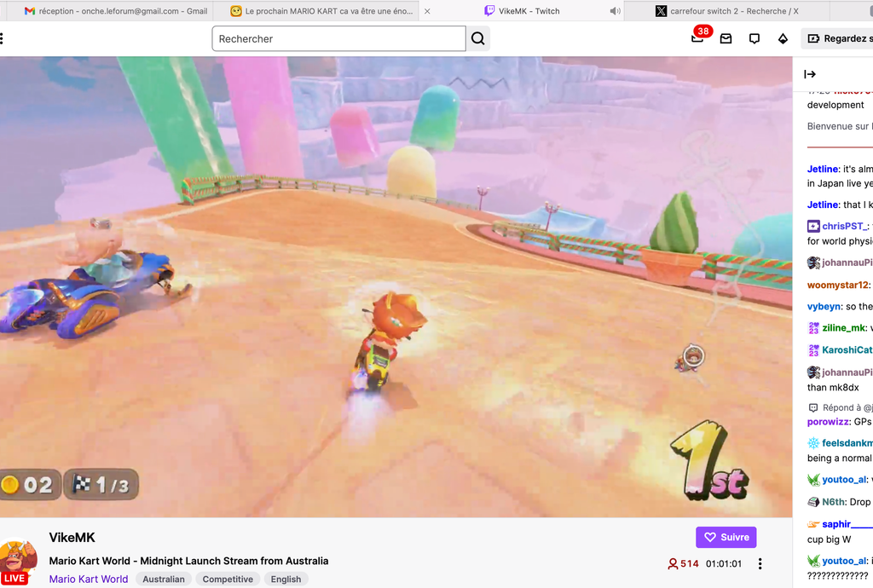873x588 pixels.
Task: Switch to the Le prochain MARIO KART tab
Action: [323, 11]
